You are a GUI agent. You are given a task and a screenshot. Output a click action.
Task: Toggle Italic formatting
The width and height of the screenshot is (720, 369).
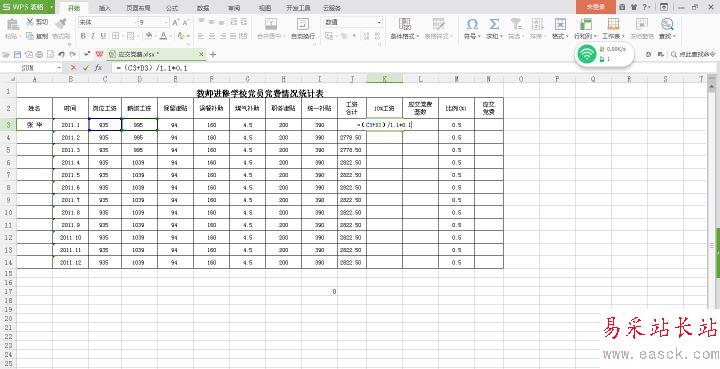point(93,35)
